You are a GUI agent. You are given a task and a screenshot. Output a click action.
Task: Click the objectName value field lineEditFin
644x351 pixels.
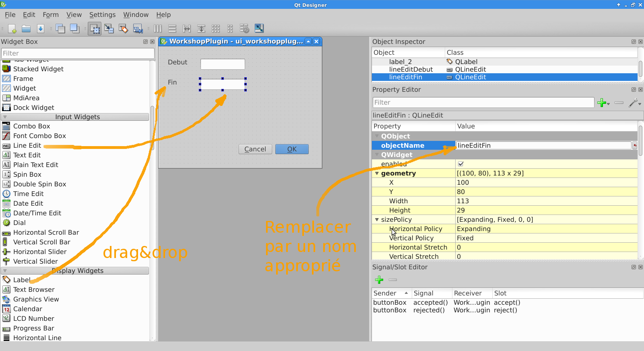[543, 146]
